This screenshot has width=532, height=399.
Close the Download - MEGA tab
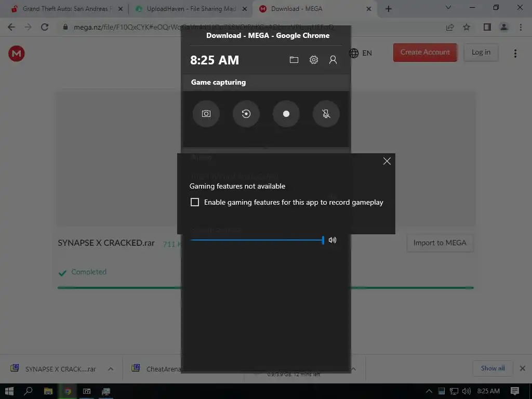coord(369,9)
